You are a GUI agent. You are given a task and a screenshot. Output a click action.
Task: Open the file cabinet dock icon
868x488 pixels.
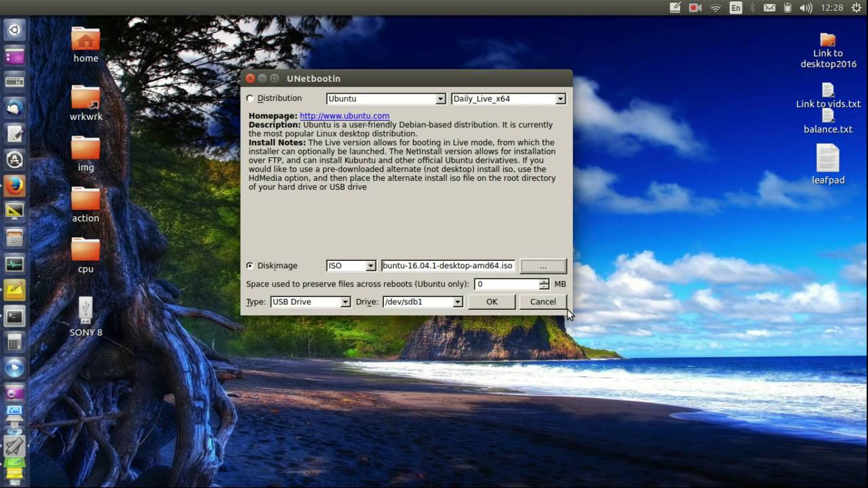point(15,238)
